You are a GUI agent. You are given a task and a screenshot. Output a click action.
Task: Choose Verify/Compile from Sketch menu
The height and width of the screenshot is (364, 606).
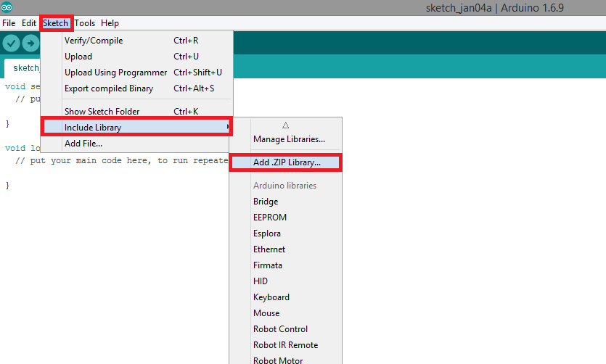137,41
